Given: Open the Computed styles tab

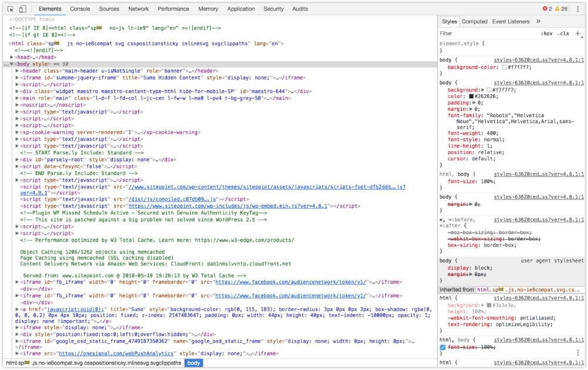Looking at the screenshot, I should (474, 22).
